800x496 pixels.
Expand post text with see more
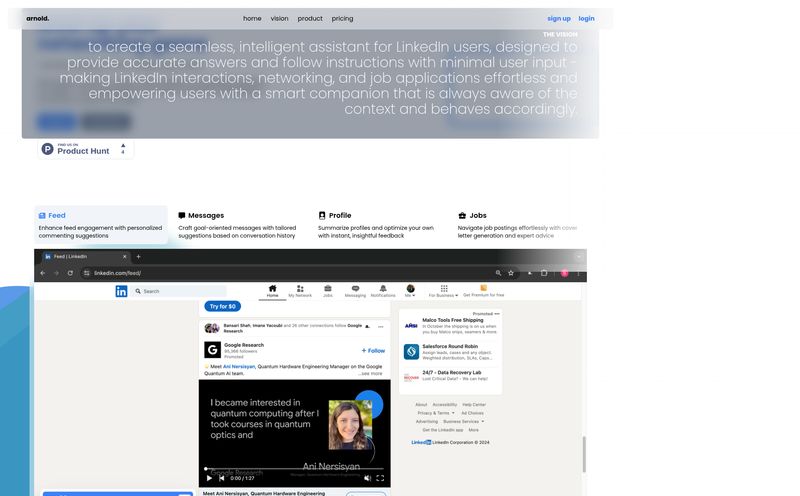pyautogui.click(x=371, y=374)
